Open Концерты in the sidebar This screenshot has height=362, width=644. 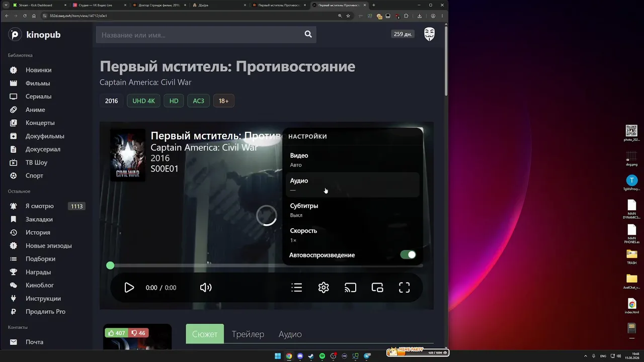pyautogui.click(x=40, y=123)
